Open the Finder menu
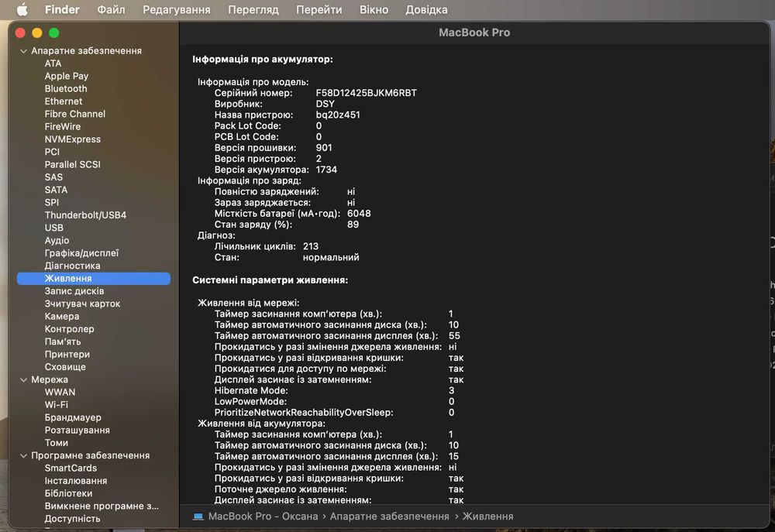775x532 pixels. pos(62,9)
